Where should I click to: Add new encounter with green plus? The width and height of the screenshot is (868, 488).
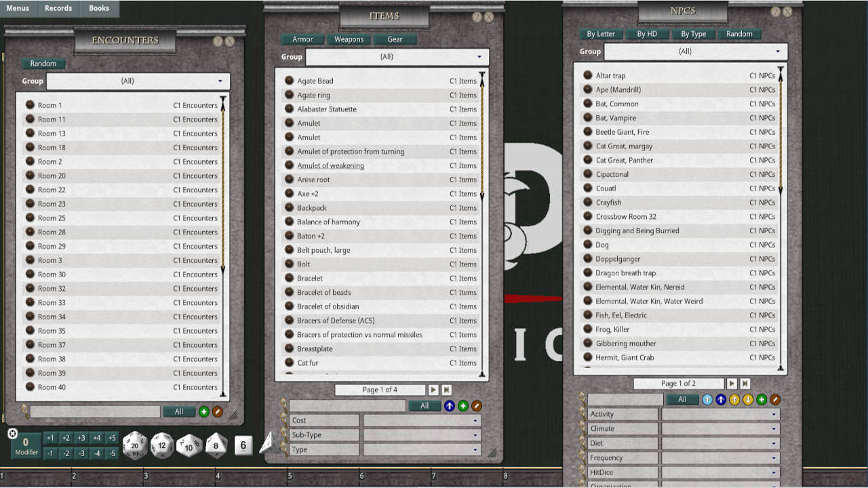pos(203,411)
